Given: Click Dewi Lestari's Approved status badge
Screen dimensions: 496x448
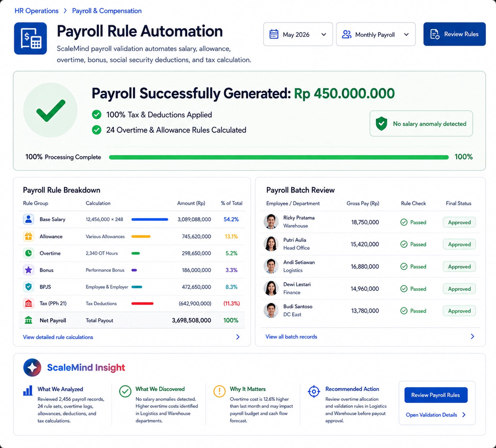Looking at the screenshot, I should (x=459, y=289).
